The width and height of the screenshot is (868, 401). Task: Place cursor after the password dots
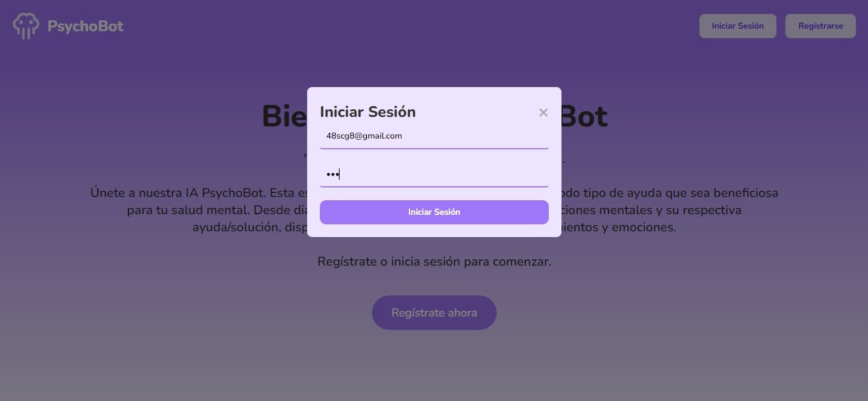(341, 174)
